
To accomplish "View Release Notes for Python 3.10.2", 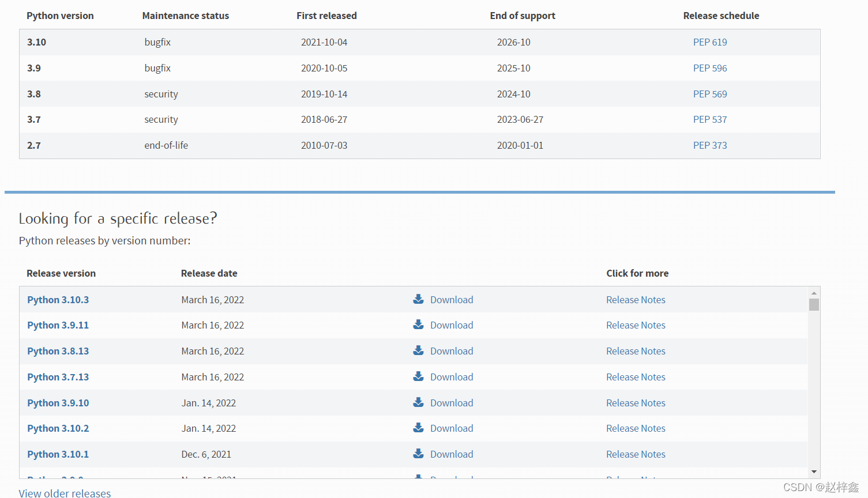I will pos(636,428).
